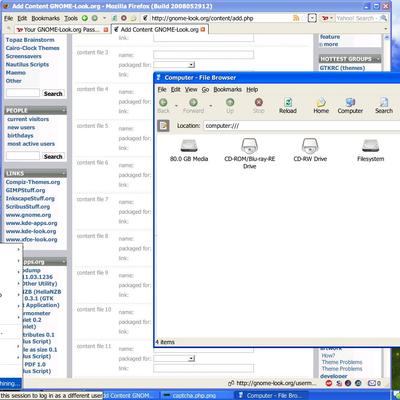Click the Computer toolbar icon

(350, 105)
